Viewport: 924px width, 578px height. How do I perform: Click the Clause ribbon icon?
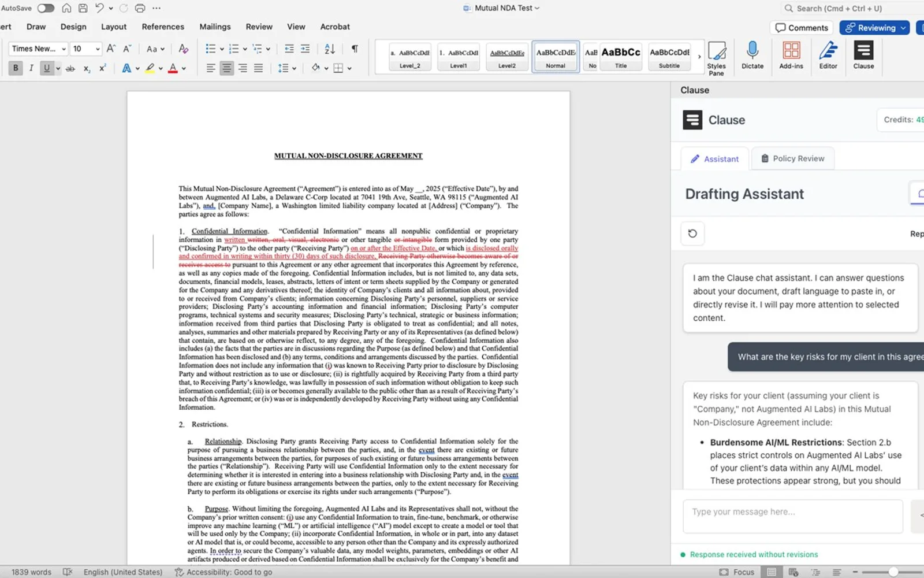pos(863,55)
